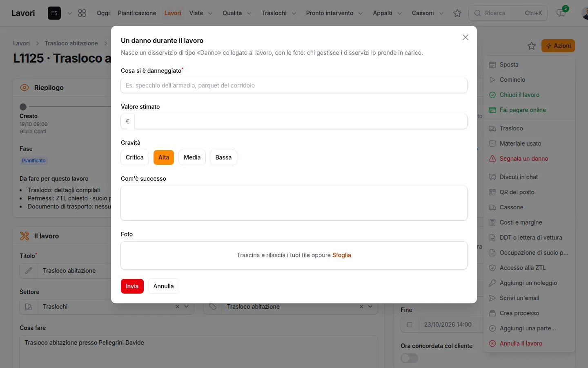Click the Sfoglia link to browse files

342,255
